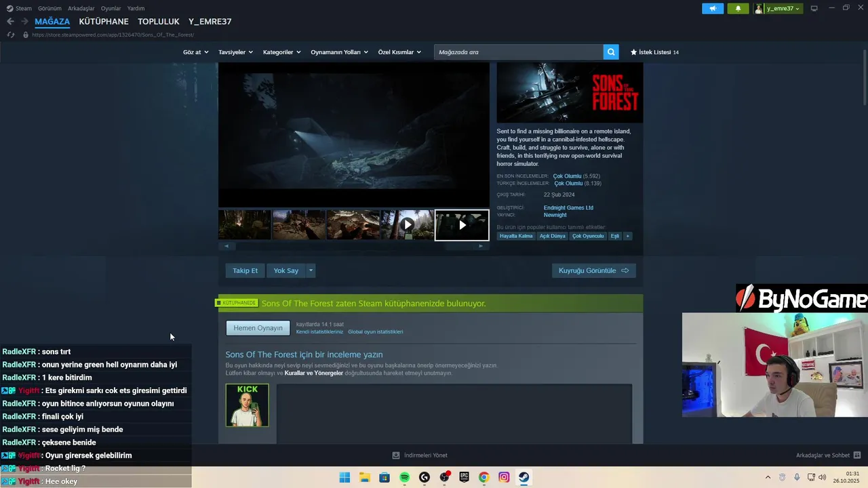Open Newnight publisher link
This screenshot has width=868, height=488.
555,215
